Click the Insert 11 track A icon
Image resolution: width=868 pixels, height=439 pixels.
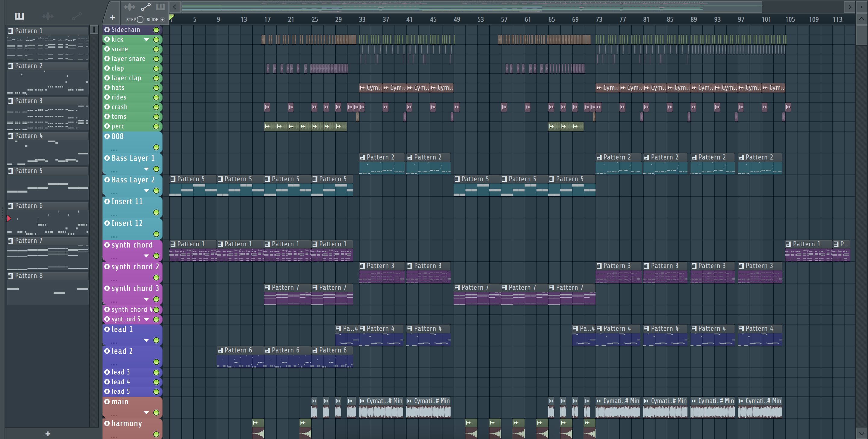(107, 201)
